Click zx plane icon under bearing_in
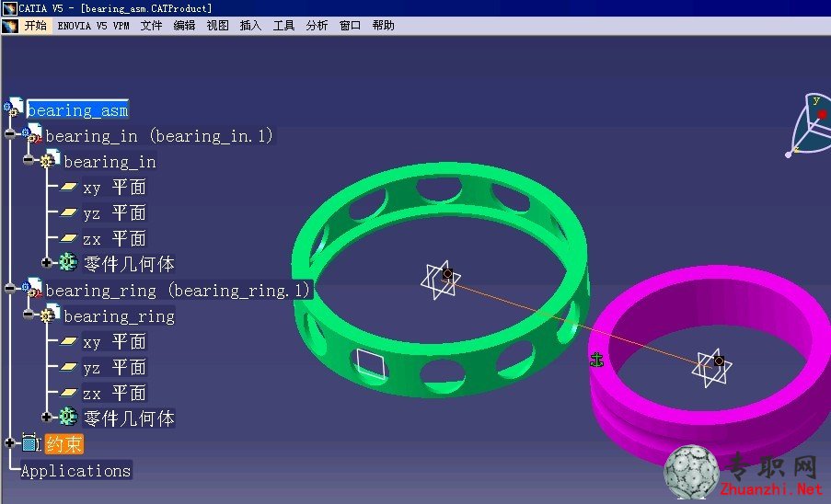This screenshot has height=504, width=831. pyautogui.click(x=68, y=237)
